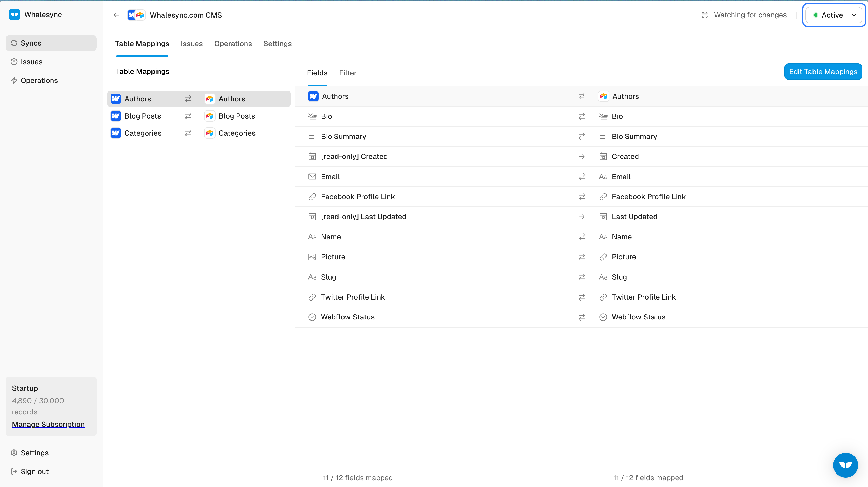Click the Whalesync logo icon in the sidebar
The height and width of the screenshot is (487, 868).
(x=15, y=15)
